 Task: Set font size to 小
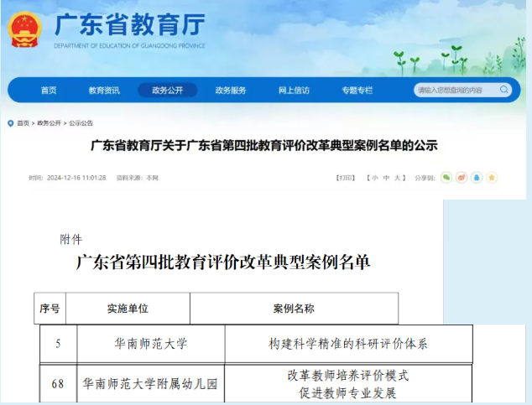(375, 178)
